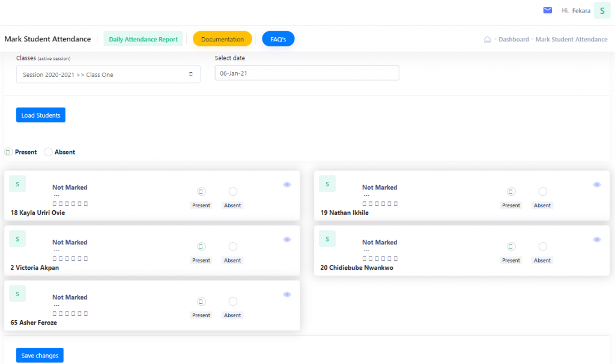Mark Asher Feroze as Absent
The width and height of the screenshot is (615, 364).
coord(233,302)
